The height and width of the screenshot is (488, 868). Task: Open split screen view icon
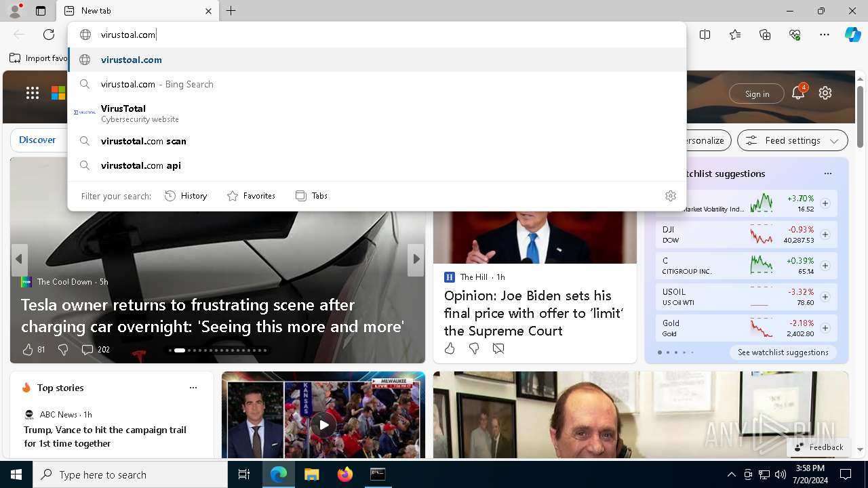coord(705,35)
